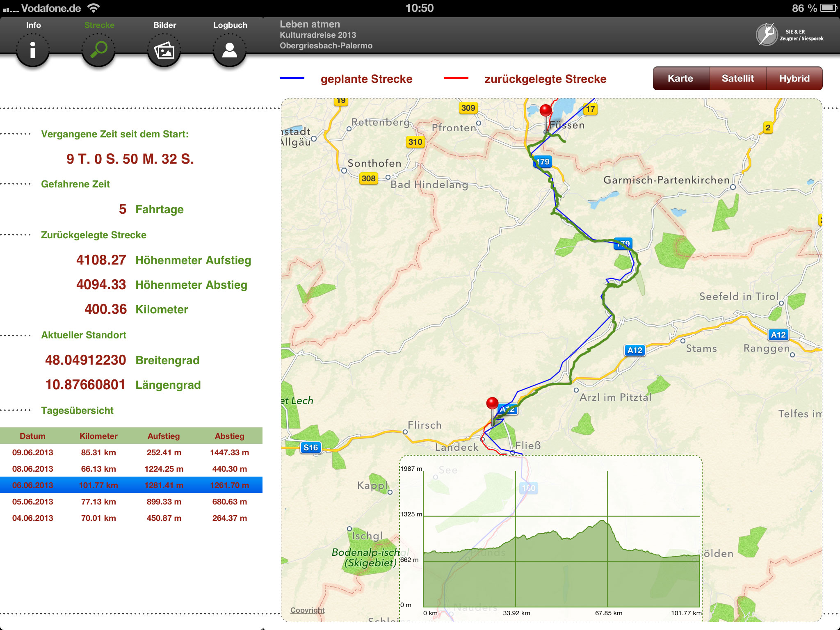Open the Bilder photo gallery icon
This screenshot has width=840, height=630.
click(164, 51)
